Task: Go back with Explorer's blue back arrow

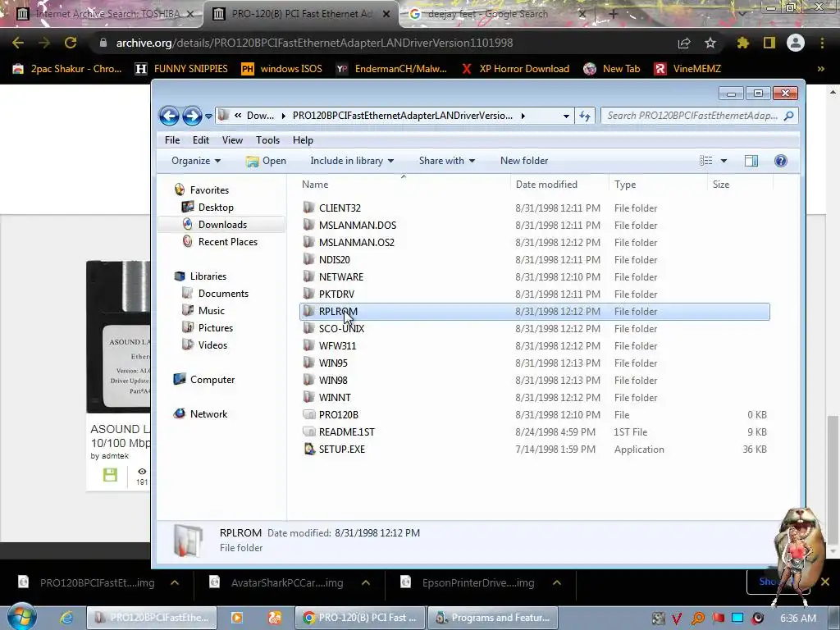Action: tap(169, 116)
